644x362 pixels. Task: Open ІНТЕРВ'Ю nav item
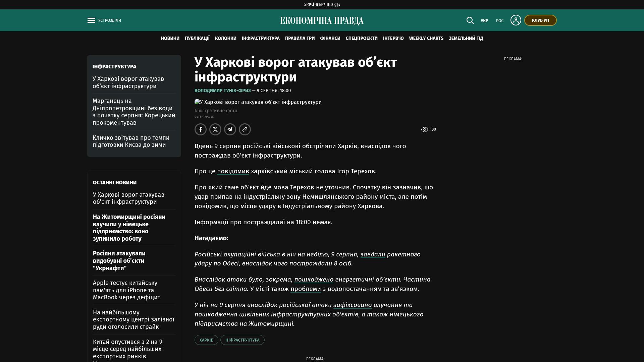pos(393,39)
